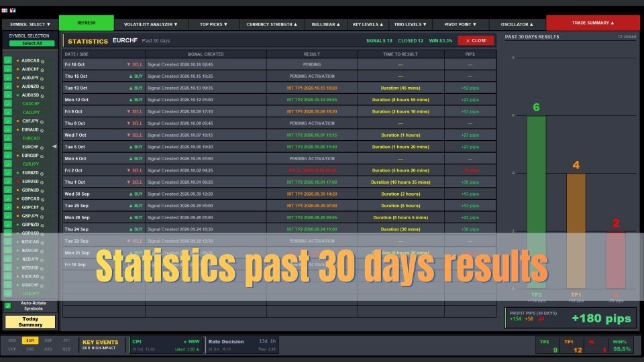Expand the Pivot Point dropdown
The height and width of the screenshot is (362, 644).
[x=460, y=24]
